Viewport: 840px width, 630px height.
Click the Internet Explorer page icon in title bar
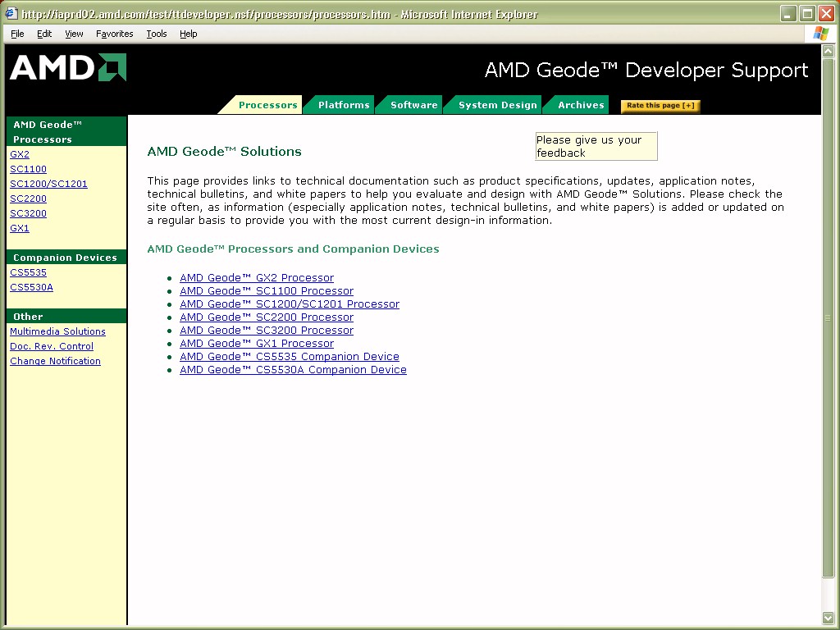click(11, 14)
